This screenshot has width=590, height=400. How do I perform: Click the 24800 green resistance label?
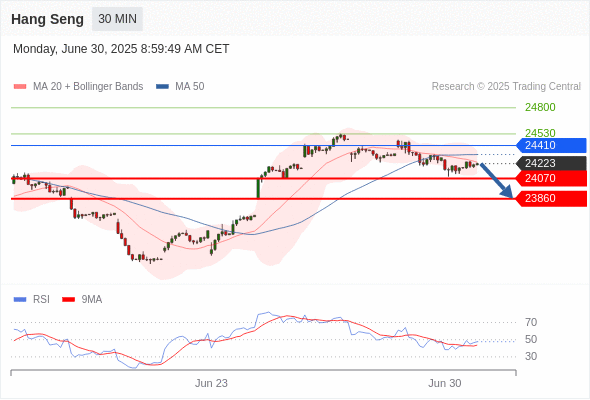540,107
